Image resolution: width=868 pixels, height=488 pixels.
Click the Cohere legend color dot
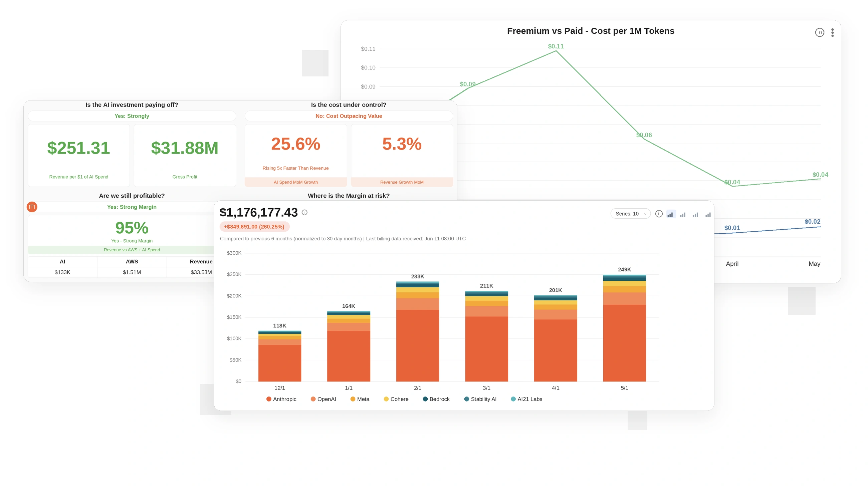[x=386, y=399]
